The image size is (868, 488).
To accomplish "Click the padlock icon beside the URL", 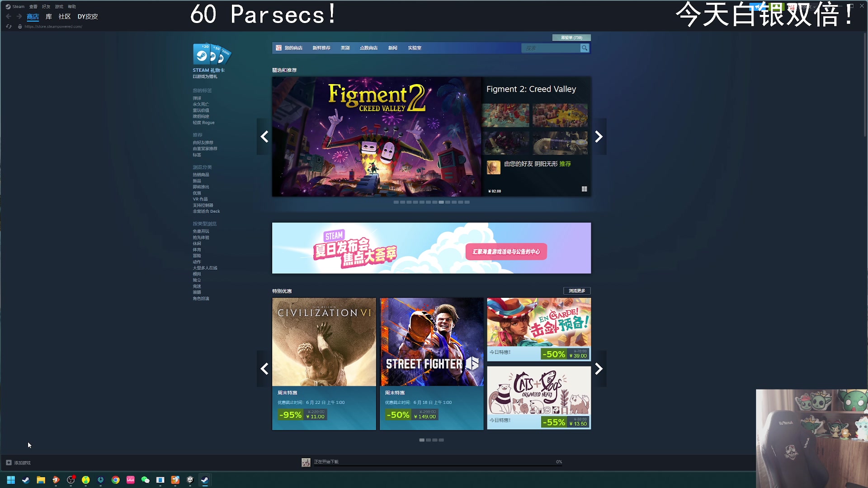I will 20,27.
